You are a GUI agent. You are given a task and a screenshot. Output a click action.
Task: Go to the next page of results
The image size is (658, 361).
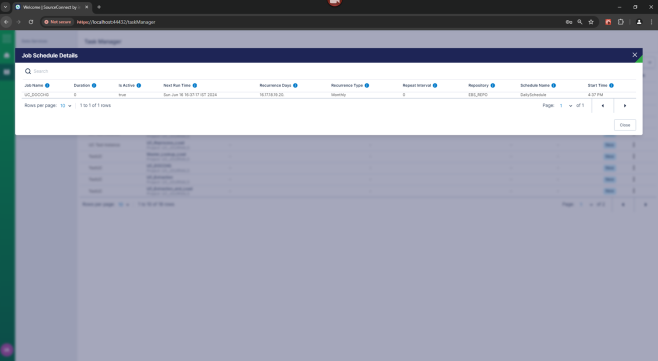point(625,106)
